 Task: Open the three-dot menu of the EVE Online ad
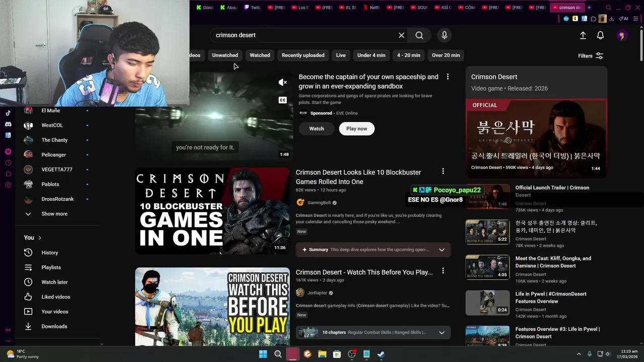[447, 77]
